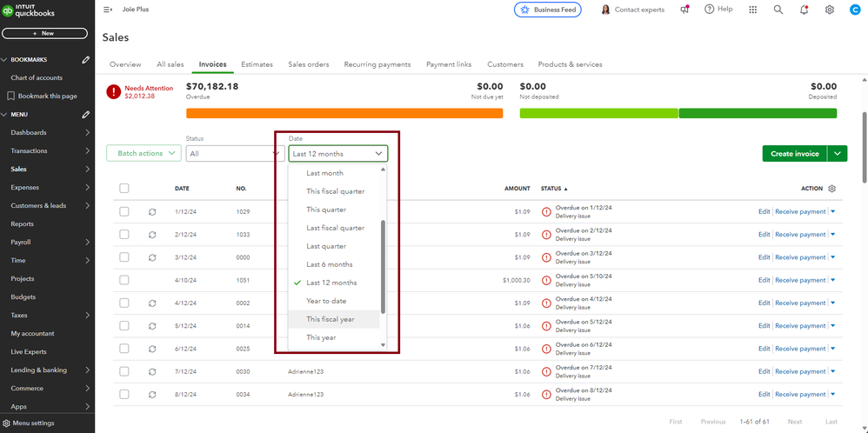Click the light green Not deposited bar
The width and height of the screenshot is (868, 433).
click(x=599, y=113)
